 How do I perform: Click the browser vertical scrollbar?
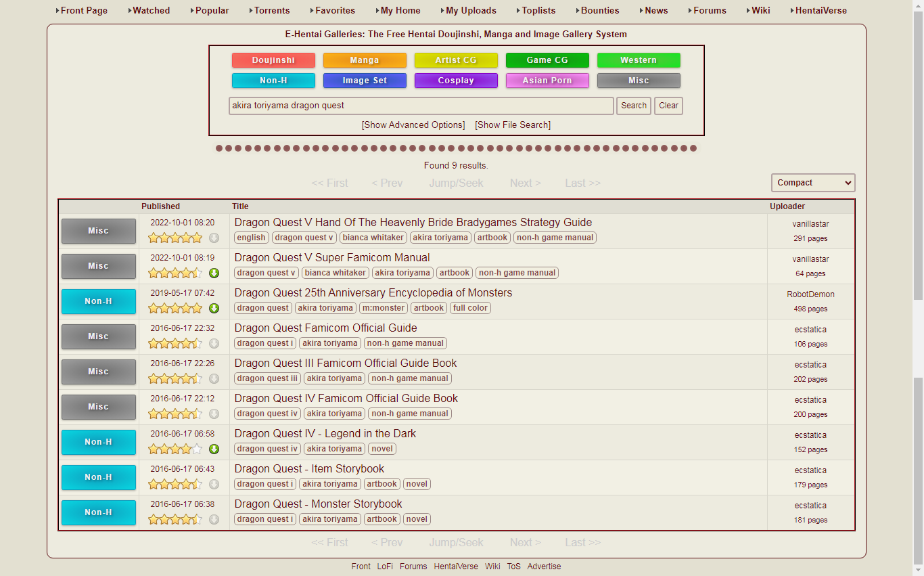[918, 288]
